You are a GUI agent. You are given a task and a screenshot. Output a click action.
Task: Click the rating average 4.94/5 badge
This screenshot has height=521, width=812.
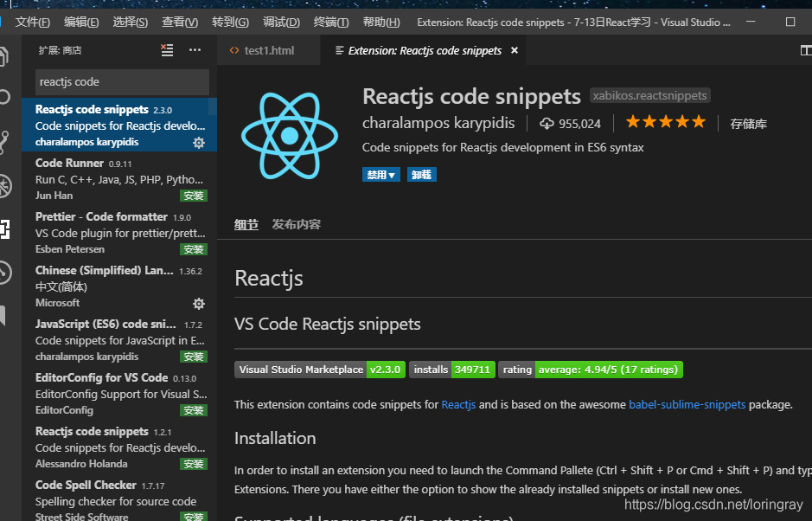click(x=591, y=370)
